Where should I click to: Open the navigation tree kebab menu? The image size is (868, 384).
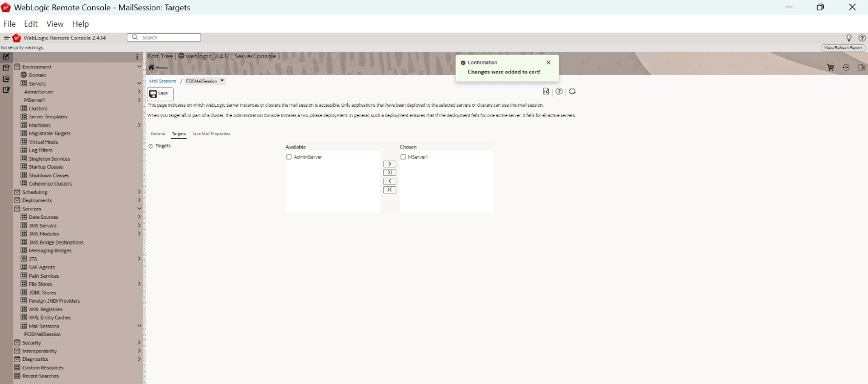click(x=137, y=56)
